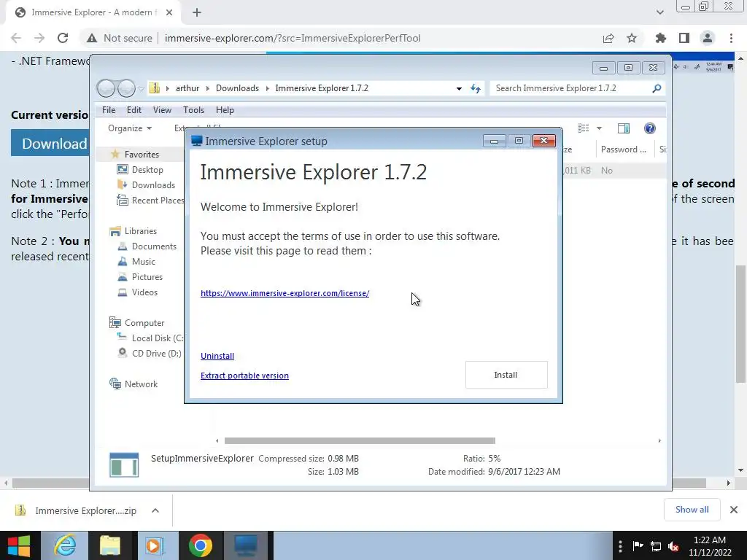Screen dimensions: 747x560
Task: Open Edit menu in archive window
Action: 134,110
